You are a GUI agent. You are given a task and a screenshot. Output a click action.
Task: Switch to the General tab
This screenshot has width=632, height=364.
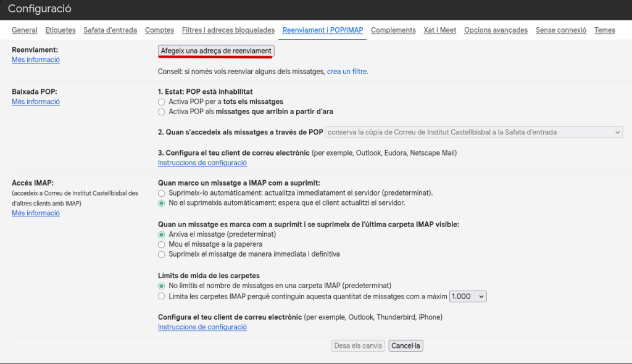25,30
